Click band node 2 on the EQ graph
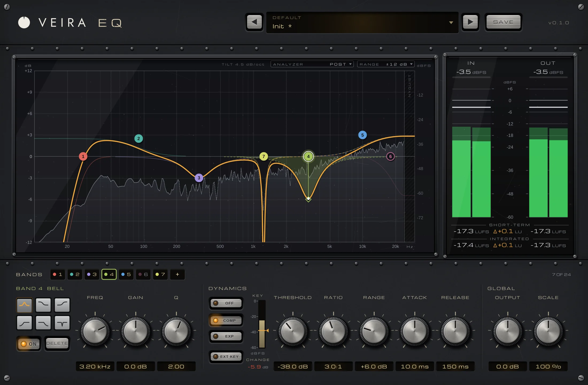The height and width of the screenshot is (385, 588). pyautogui.click(x=138, y=138)
